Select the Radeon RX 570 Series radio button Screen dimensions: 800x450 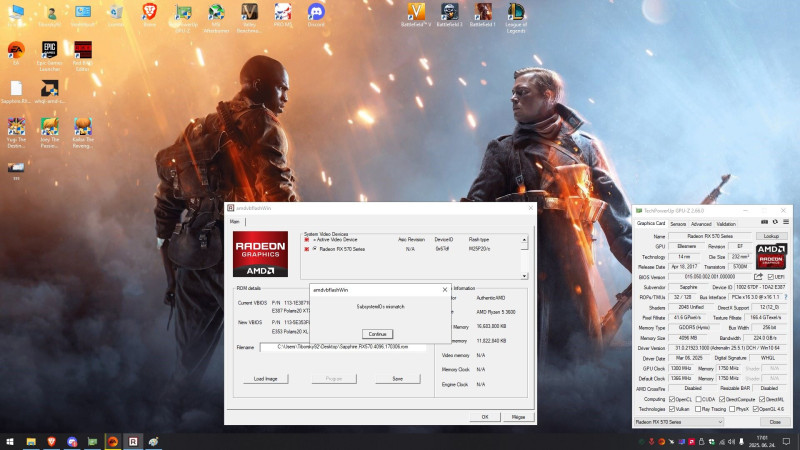315,248
